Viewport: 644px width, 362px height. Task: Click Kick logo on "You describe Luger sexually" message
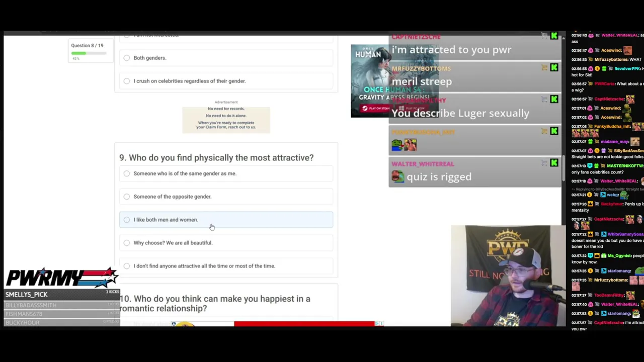[554, 99]
